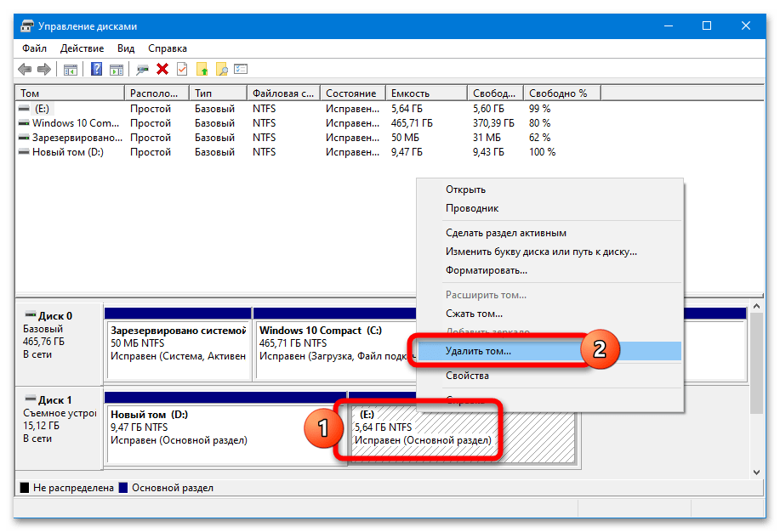The image size is (780, 532).
Task: Click the 100 % free percentage cell
Action: pyautogui.click(x=542, y=151)
